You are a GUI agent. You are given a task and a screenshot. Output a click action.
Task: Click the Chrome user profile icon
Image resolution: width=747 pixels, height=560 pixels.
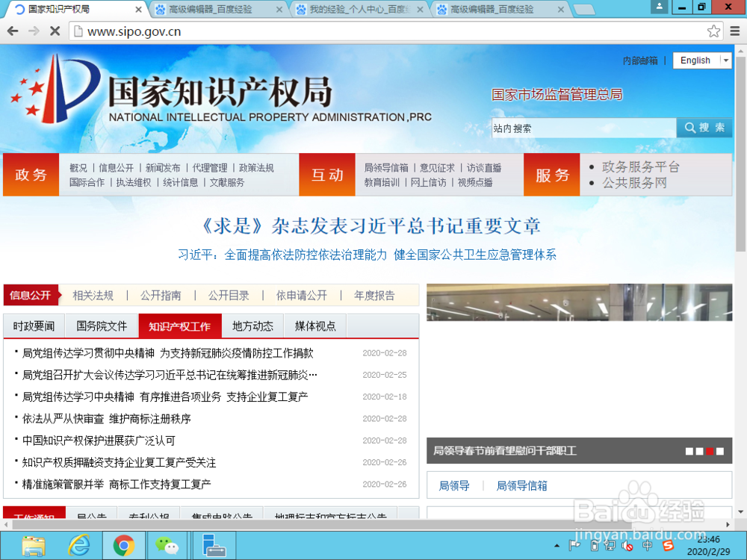coord(660,6)
